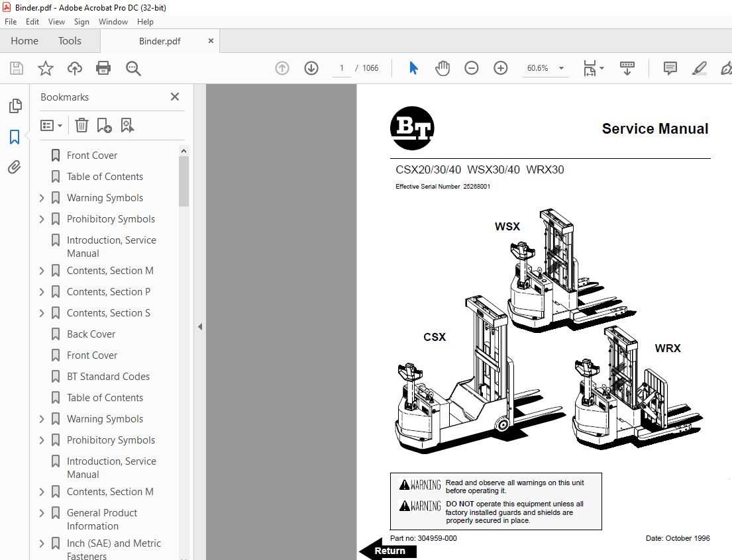732x560 pixels.
Task: Open the Window menu
Action: click(113, 21)
